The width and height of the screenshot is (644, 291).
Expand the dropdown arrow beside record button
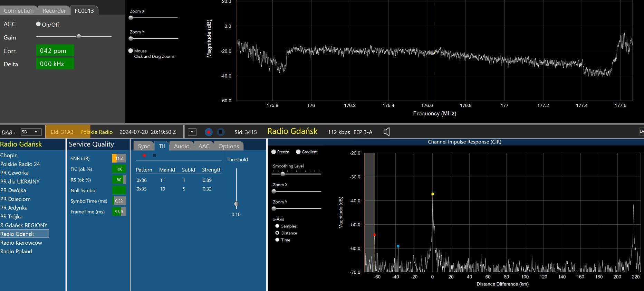[x=192, y=132]
